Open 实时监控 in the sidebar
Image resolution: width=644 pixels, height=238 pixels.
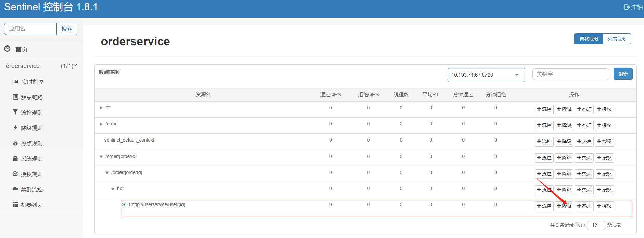click(x=33, y=82)
